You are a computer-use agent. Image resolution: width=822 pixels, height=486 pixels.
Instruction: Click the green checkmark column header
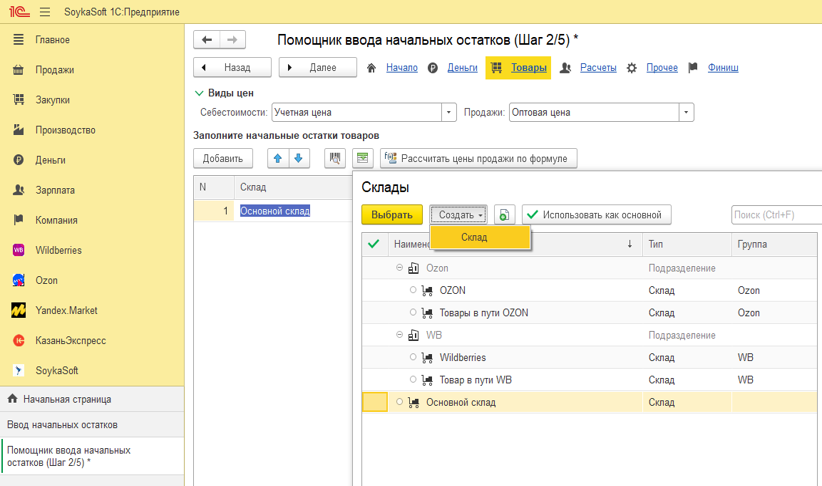click(374, 243)
